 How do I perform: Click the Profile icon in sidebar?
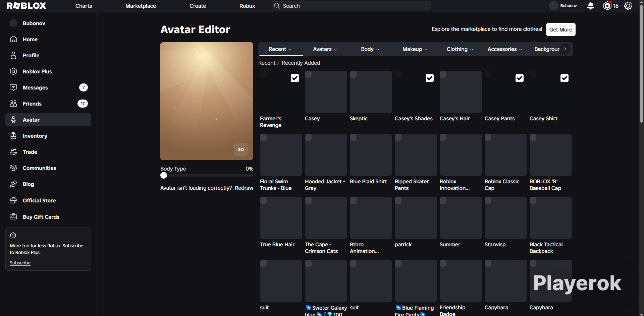[13, 55]
